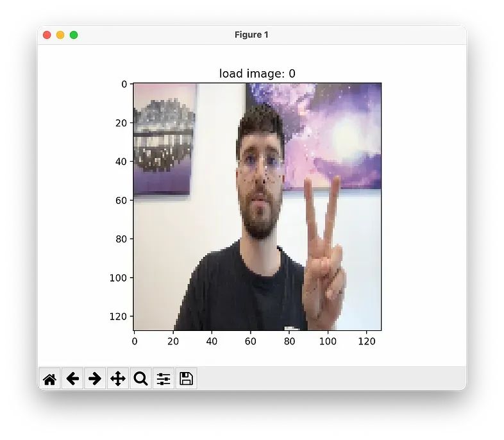Click the 'Figure 1' window title
504x440 pixels.
[x=251, y=35]
